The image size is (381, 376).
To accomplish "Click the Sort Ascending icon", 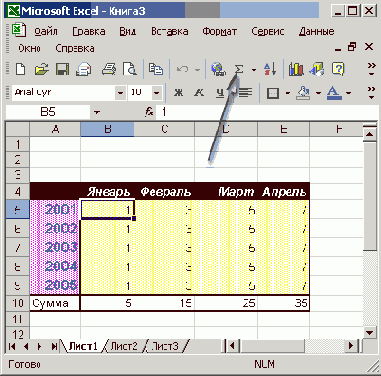I will click(x=270, y=69).
